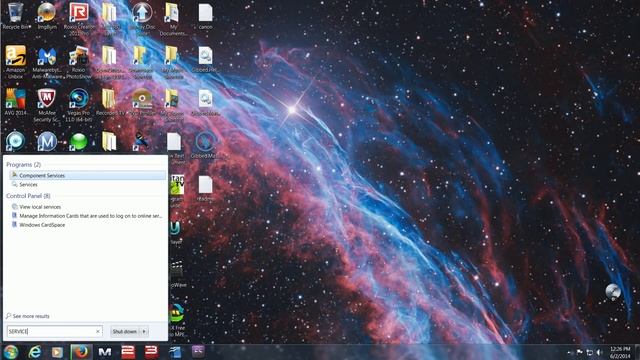
Task: Click See more results link
Action: click(x=28, y=316)
